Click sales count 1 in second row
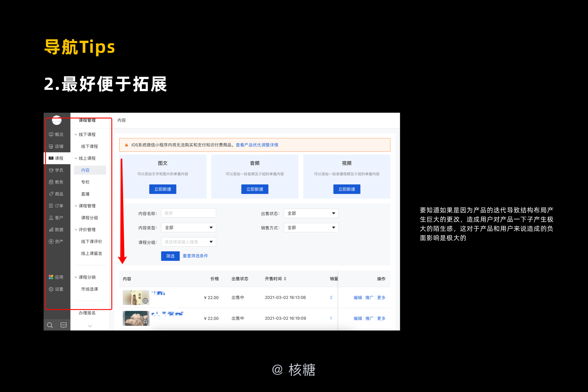588x392 pixels. coord(331,318)
